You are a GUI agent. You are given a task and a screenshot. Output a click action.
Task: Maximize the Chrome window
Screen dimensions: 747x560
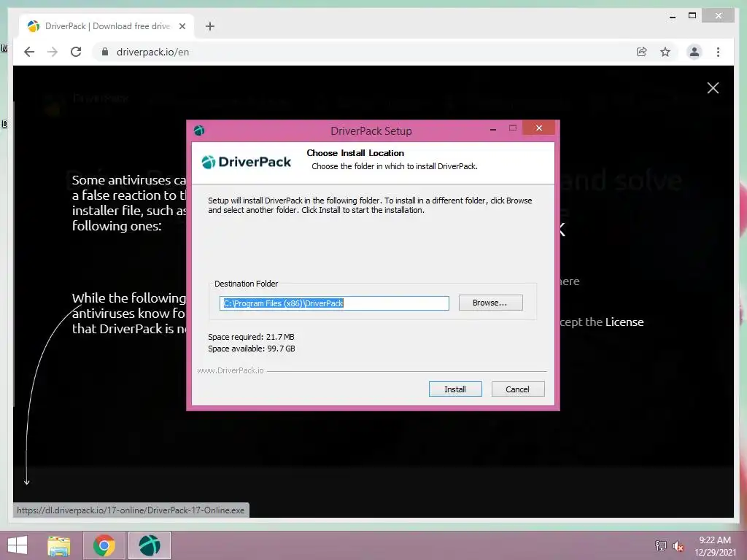692,16
